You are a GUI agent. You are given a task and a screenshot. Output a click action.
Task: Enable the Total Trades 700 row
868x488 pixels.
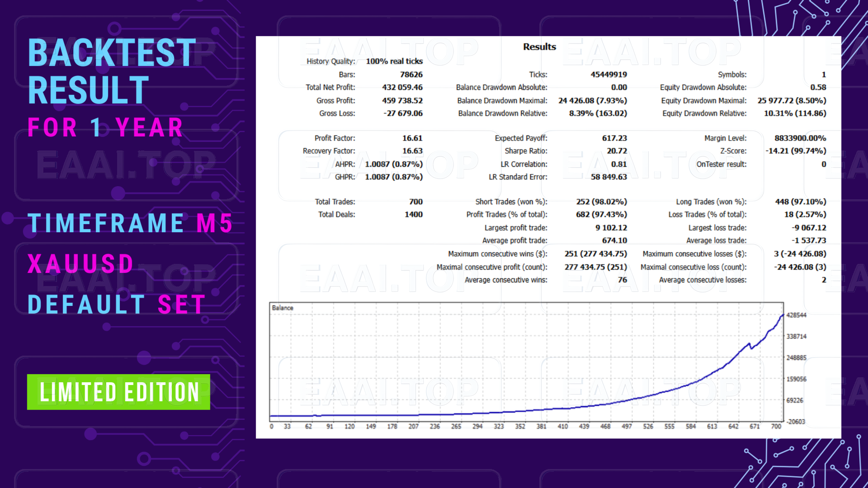click(416, 202)
